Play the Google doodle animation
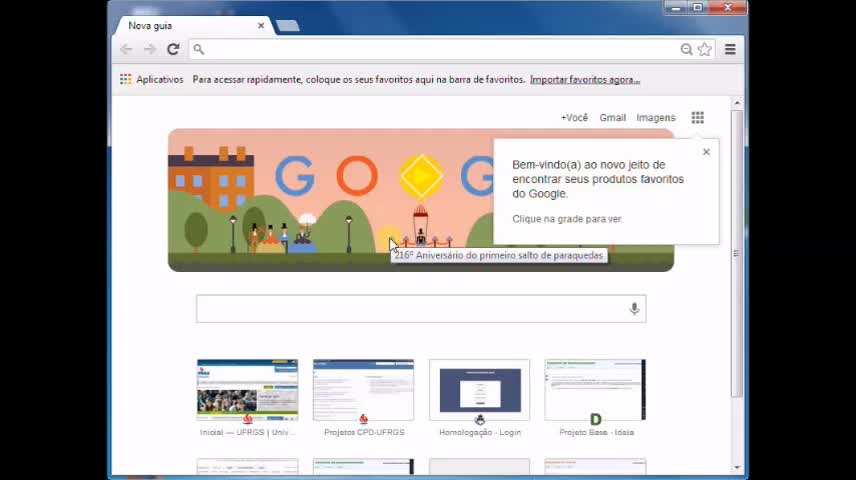Viewport: 856px width, 480px height. 420,176
